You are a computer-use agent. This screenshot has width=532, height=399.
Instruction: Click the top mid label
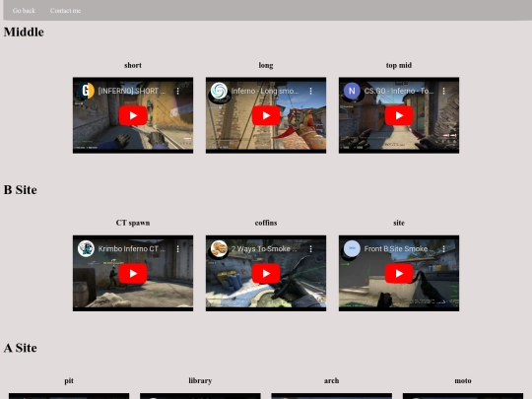pyautogui.click(x=399, y=65)
